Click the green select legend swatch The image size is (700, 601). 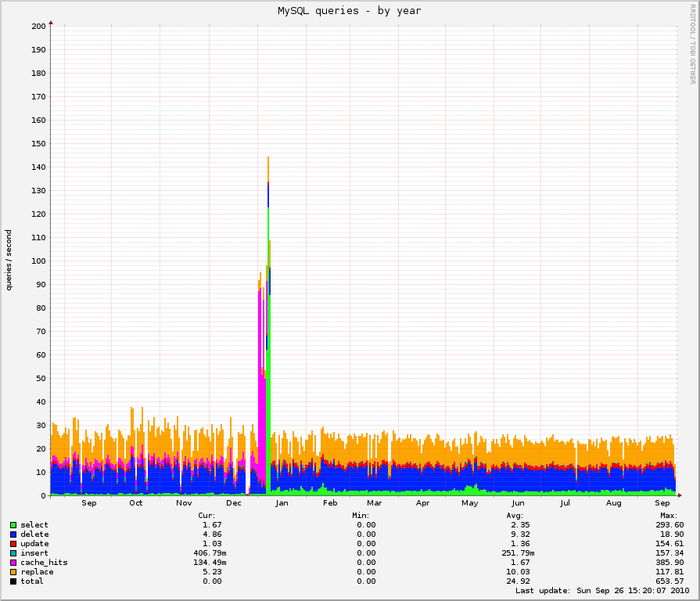coord(13,525)
